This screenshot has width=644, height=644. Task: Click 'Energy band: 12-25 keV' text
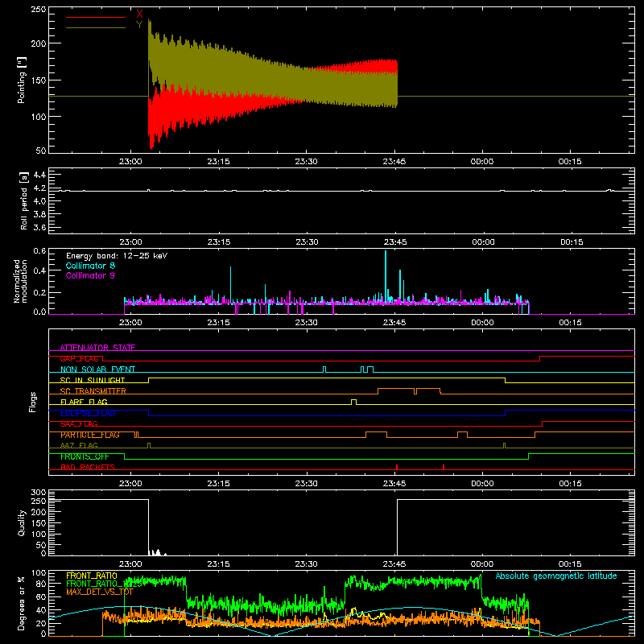(x=117, y=256)
